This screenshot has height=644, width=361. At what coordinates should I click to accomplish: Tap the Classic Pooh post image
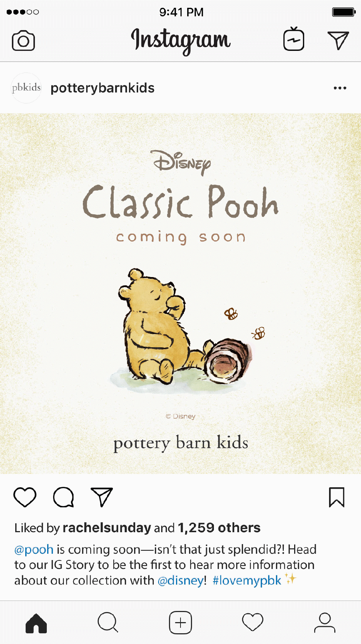(180, 293)
